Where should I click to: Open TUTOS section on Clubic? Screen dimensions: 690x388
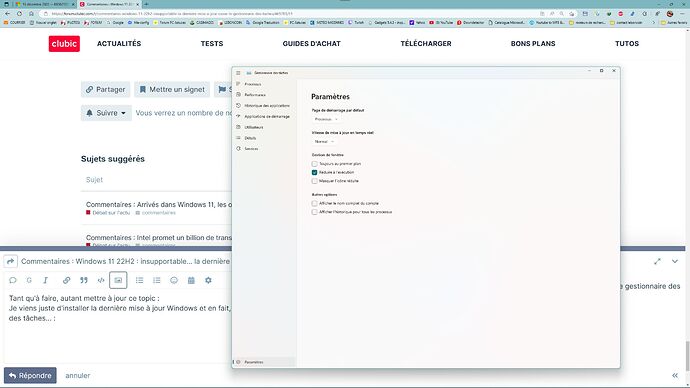pyautogui.click(x=627, y=44)
